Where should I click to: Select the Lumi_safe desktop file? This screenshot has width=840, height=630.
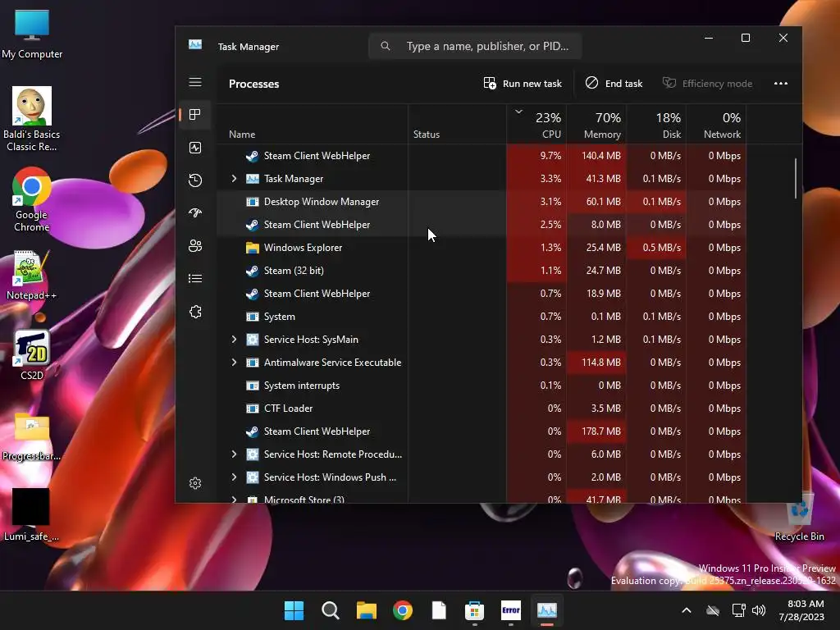[32, 514]
